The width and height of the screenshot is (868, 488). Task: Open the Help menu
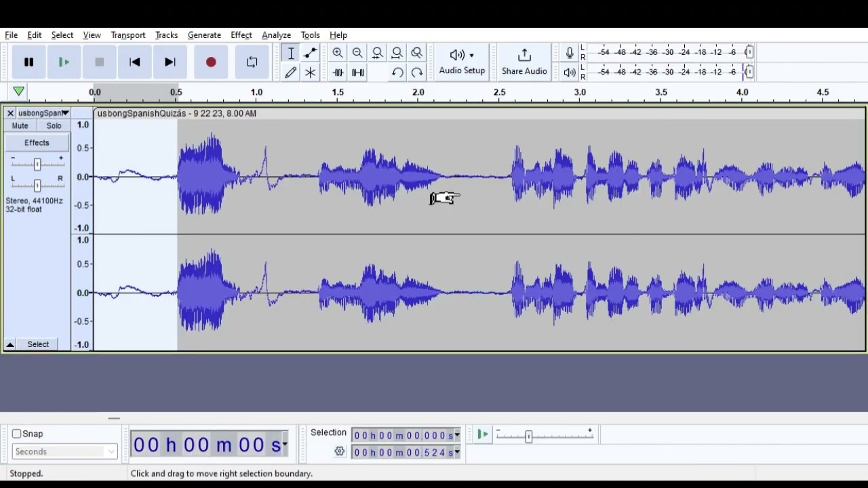(338, 35)
